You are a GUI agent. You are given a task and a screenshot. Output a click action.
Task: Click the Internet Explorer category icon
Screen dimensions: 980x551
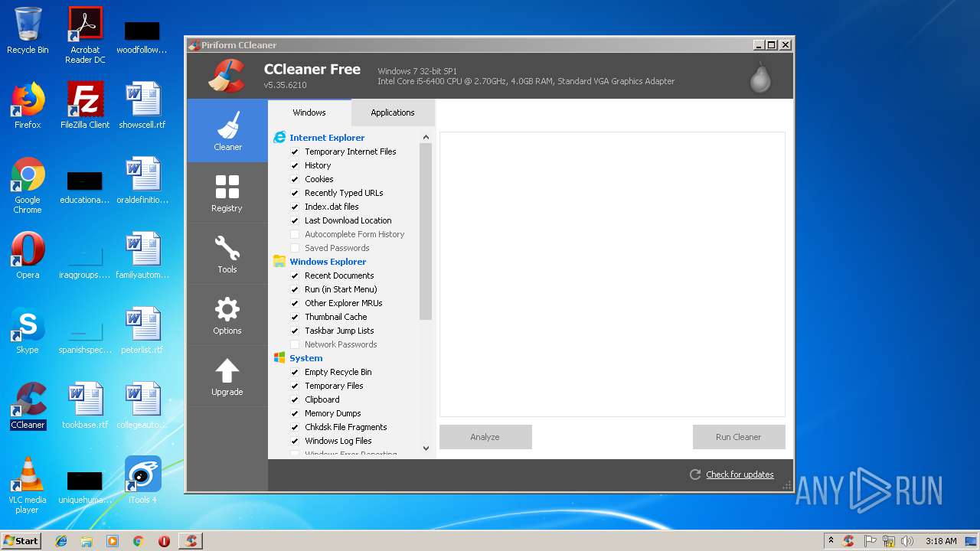(279, 138)
